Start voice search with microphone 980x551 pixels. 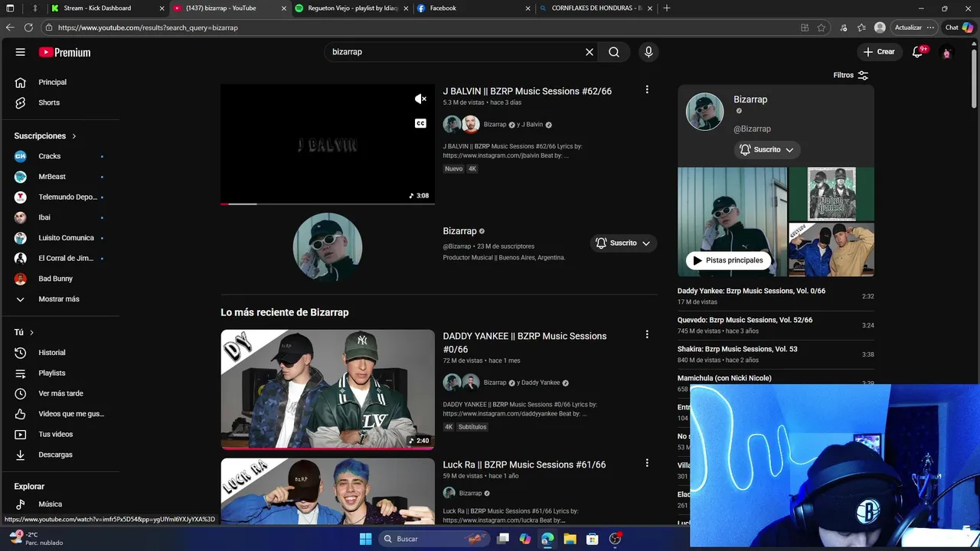(648, 52)
